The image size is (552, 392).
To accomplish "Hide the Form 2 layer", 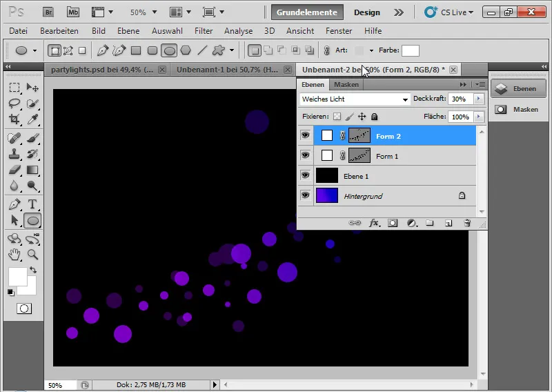I will click(305, 135).
